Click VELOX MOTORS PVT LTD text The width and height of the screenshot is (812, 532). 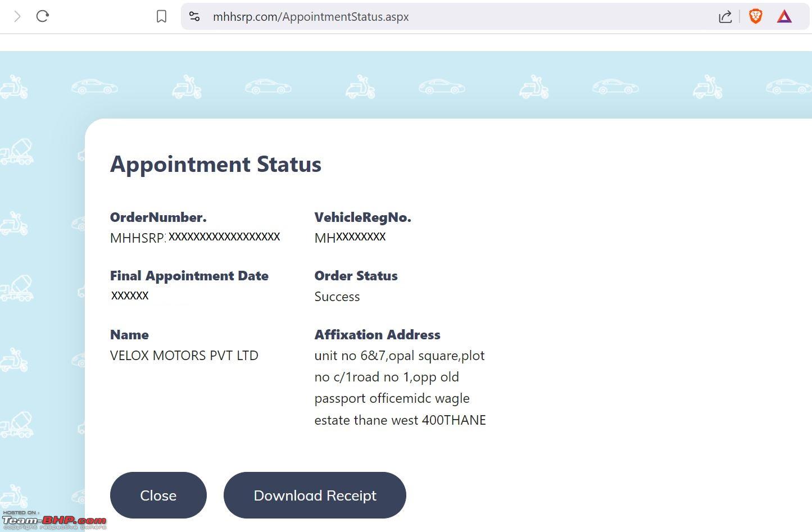184,356
